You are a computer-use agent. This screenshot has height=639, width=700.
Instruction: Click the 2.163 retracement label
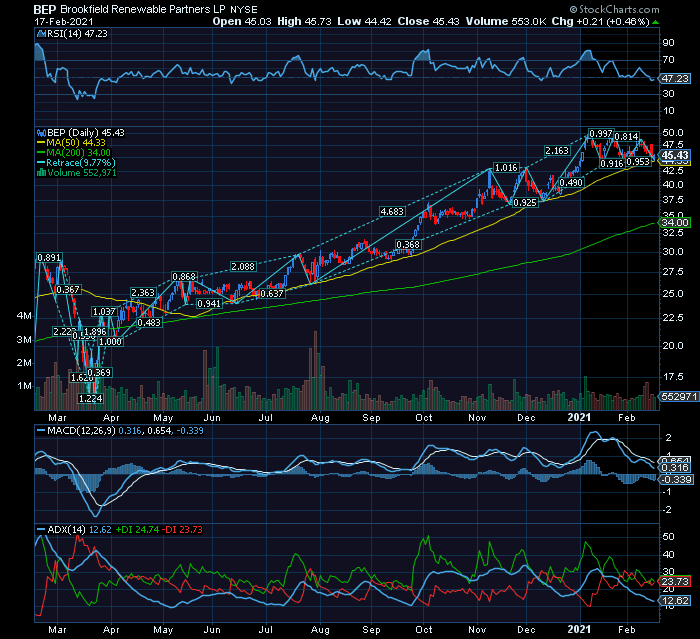click(557, 151)
